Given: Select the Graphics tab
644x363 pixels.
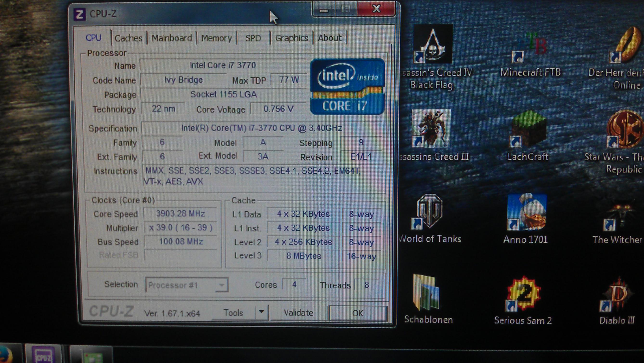Looking at the screenshot, I should click(291, 38).
